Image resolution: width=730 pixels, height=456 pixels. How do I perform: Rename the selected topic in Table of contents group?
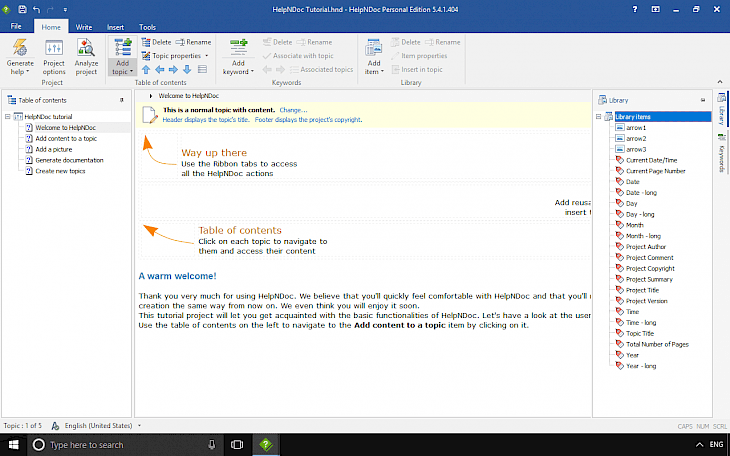(194, 42)
